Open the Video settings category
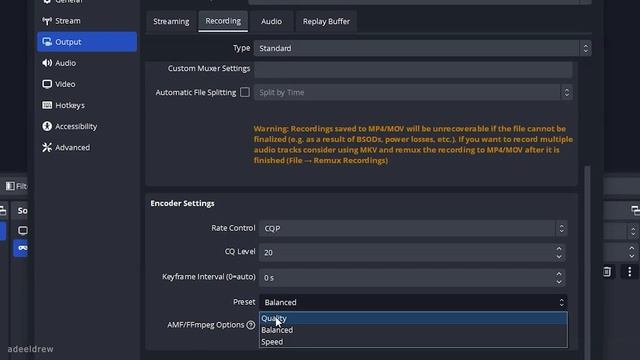Image resolution: width=640 pixels, height=360 pixels. click(87, 84)
